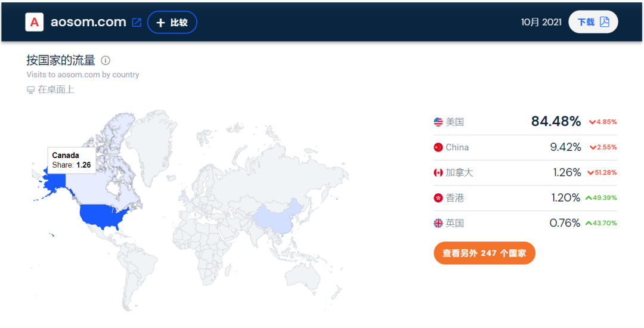Image resolution: width=644 pixels, height=328 pixels.
Task: Click the China flag icon
Action: point(438,147)
